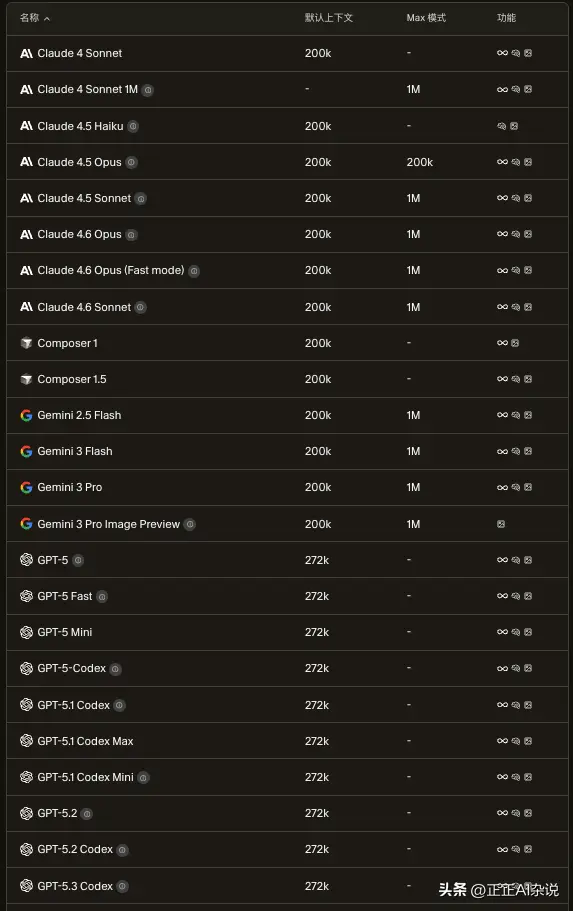The height and width of the screenshot is (911, 573).
Task: Click the 默认上下文 column header
Action: coord(329,18)
